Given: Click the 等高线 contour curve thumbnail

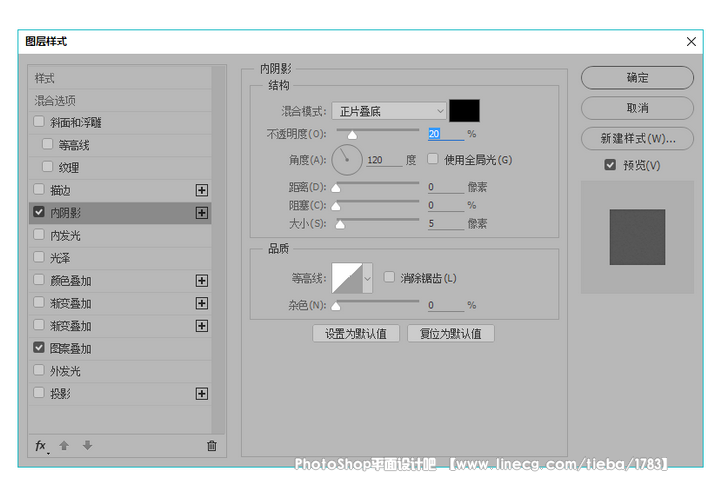Looking at the screenshot, I should coord(347,278).
